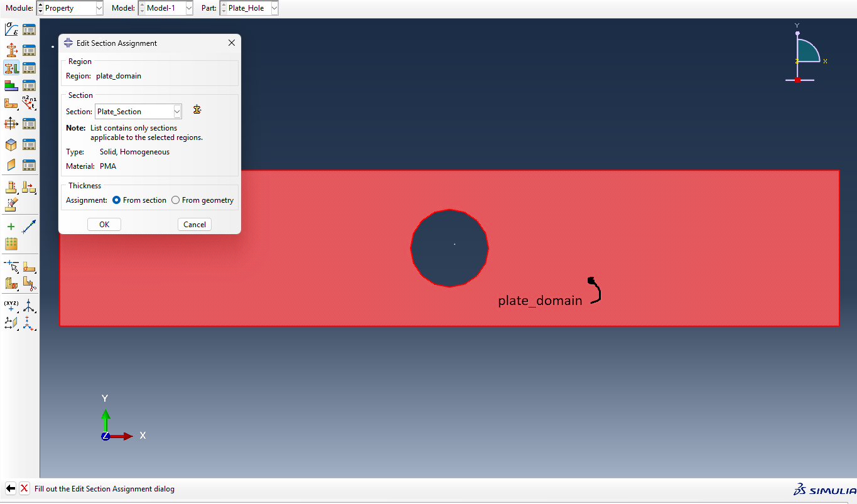Click the red X cancel procedure icon
The width and height of the screenshot is (857, 504).
click(x=24, y=488)
